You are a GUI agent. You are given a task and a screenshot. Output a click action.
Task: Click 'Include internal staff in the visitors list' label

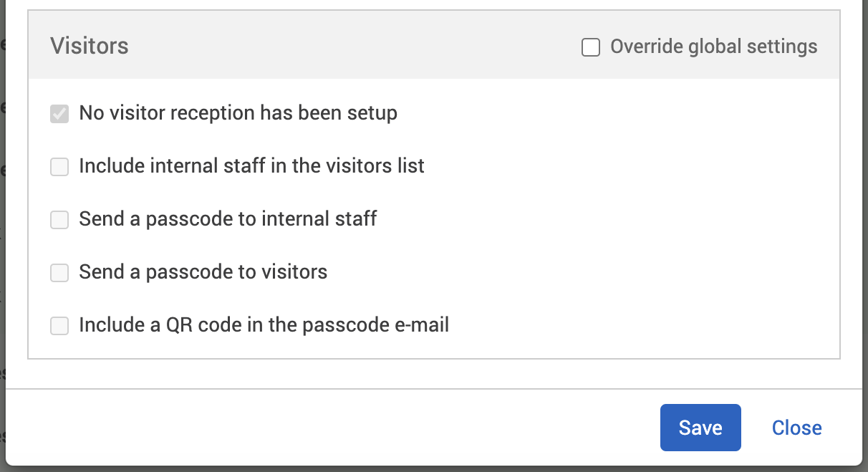(251, 166)
